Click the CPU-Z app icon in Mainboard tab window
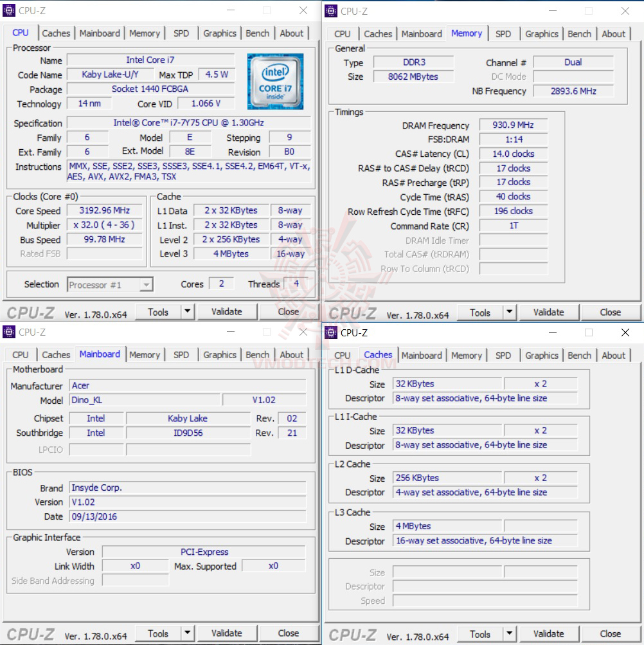 point(9,332)
